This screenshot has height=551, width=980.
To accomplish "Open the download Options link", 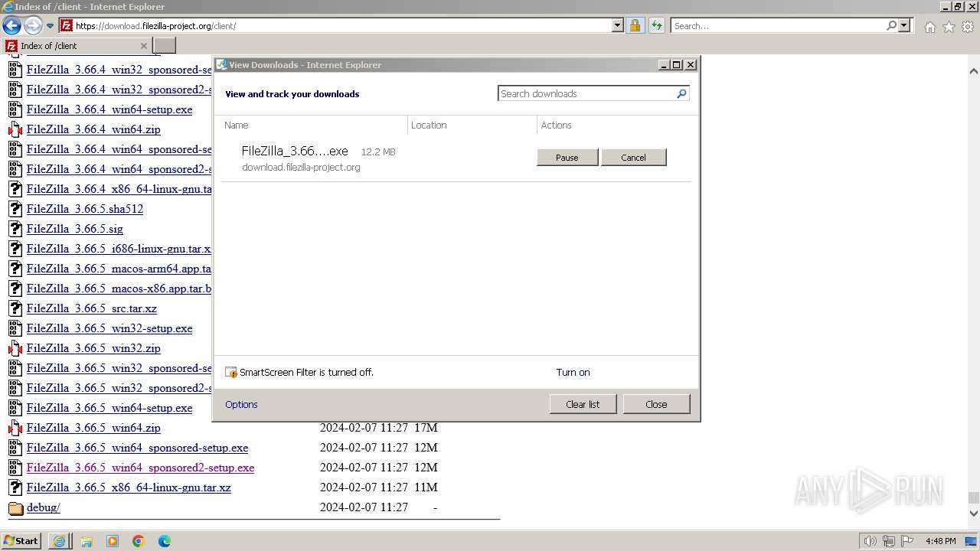I will tap(241, 404).
